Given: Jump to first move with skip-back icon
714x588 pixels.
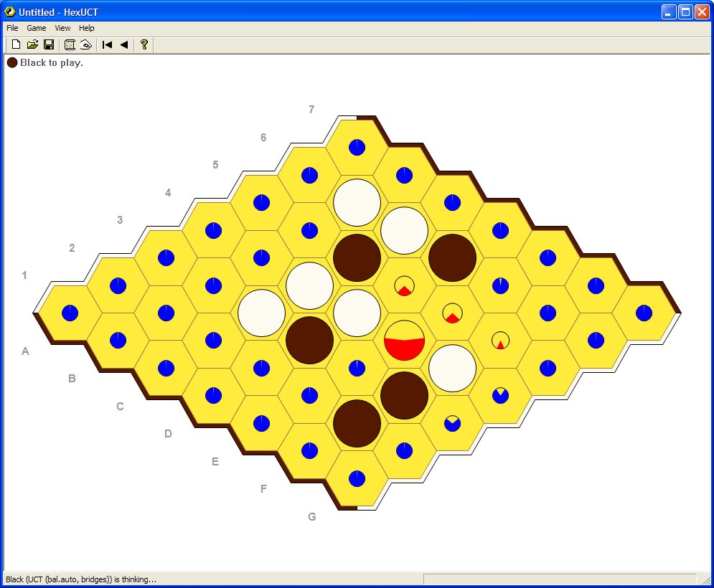Looking at the screenshot, I should (x=107, y=44).
